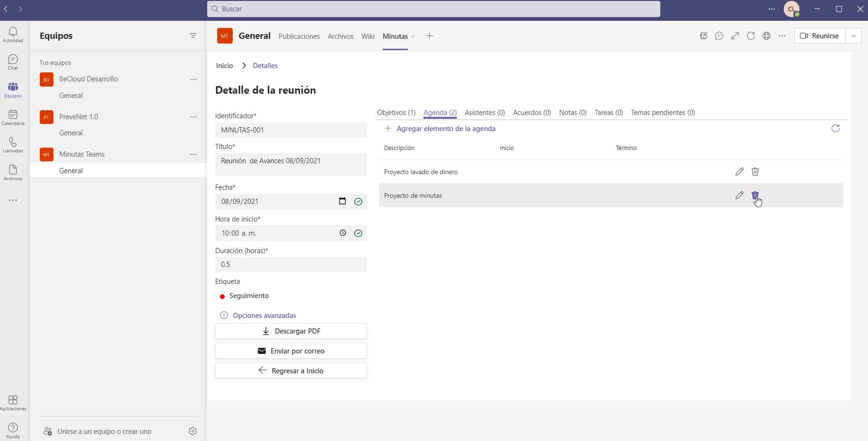Screen dimensions: 868x441
Task: Select the Acuerdos (0) tab
Action: 532,113
